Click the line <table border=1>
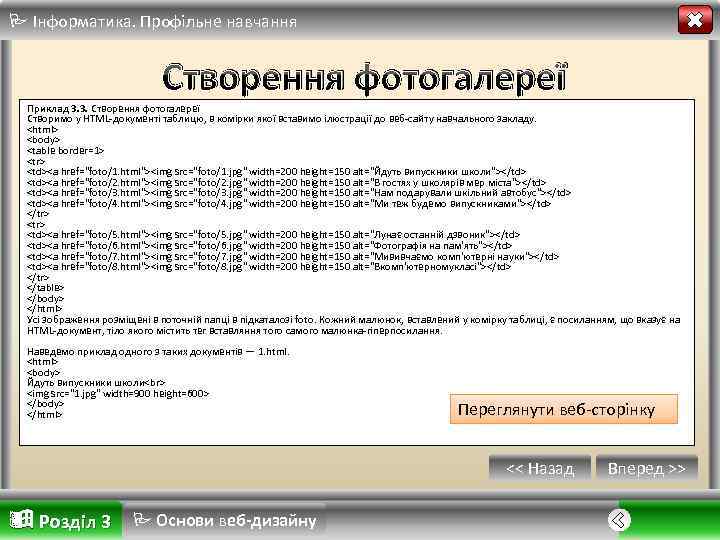This screenshot has height=540, width=720. (x=65, y=151)
